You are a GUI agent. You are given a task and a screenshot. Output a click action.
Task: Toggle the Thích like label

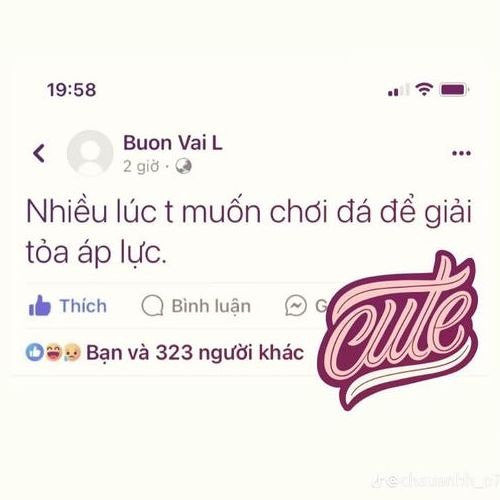[x=83, y=306]
